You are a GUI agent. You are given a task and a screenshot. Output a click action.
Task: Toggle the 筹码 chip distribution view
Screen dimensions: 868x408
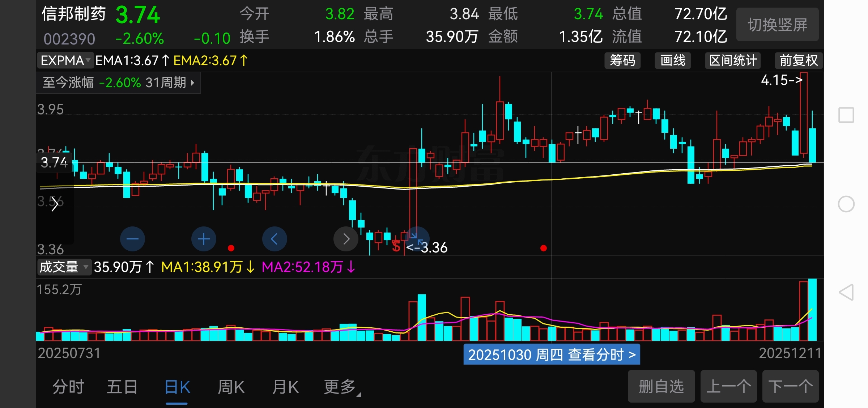point(622,60)
